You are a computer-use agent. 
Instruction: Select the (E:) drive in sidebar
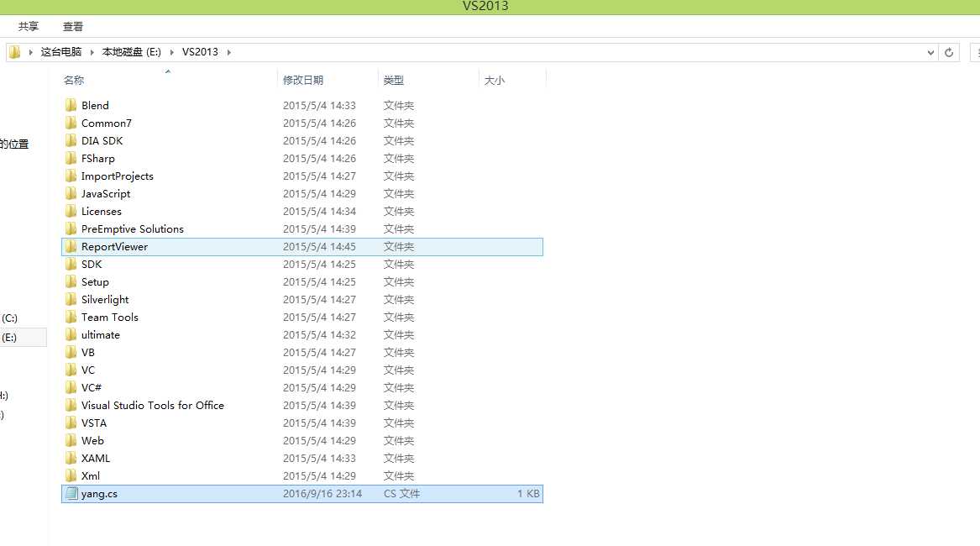9,338
